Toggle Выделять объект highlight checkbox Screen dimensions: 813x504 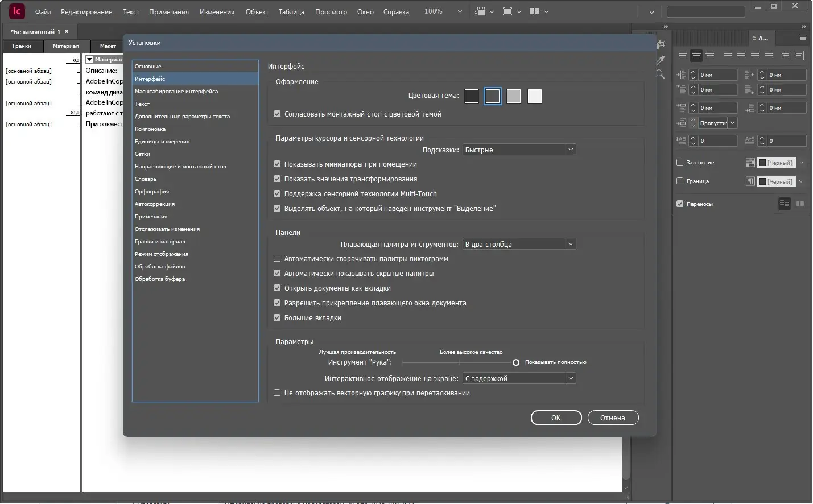[x=277, y=209]
